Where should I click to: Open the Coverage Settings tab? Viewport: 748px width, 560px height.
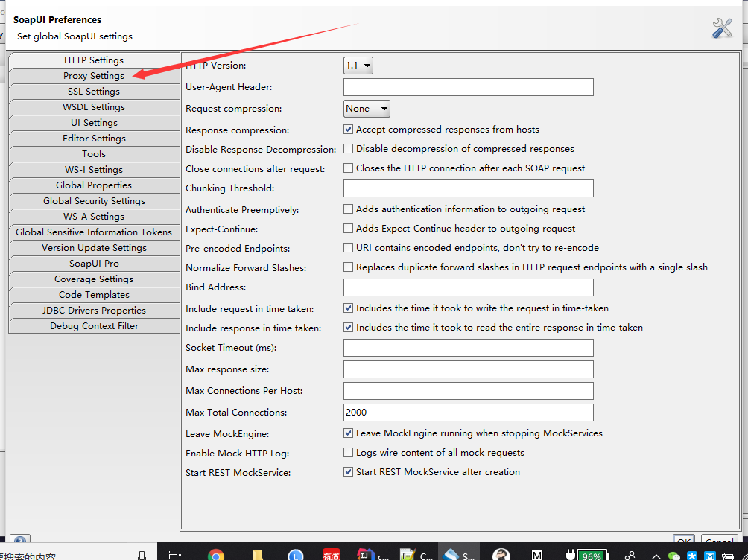94,279
